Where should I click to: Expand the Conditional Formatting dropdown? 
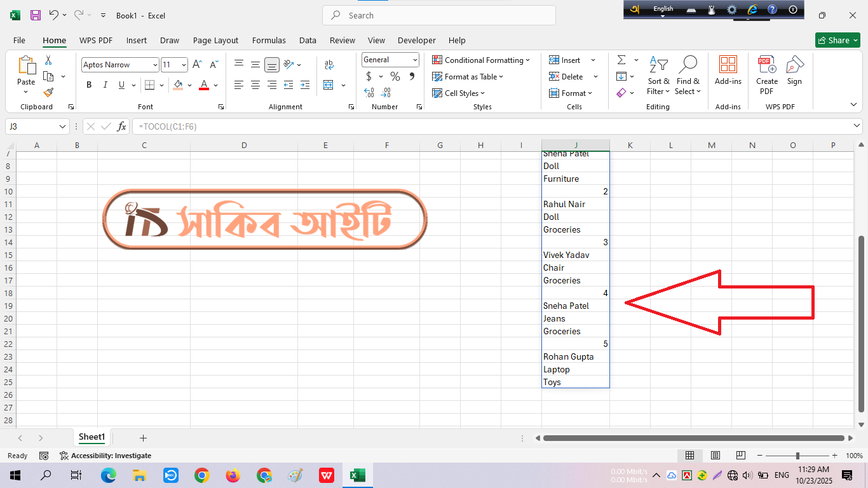(481, 60)
